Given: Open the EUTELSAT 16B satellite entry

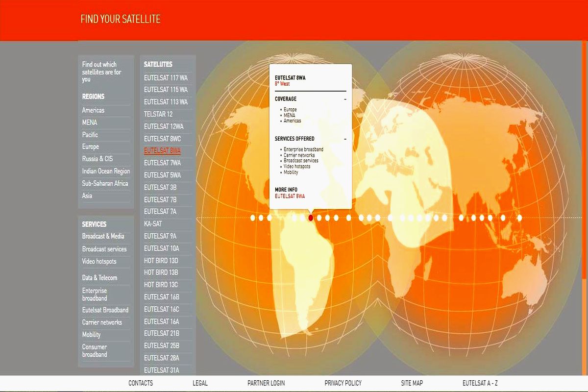Looking at the screenshot, I should (x=162, y=297).
